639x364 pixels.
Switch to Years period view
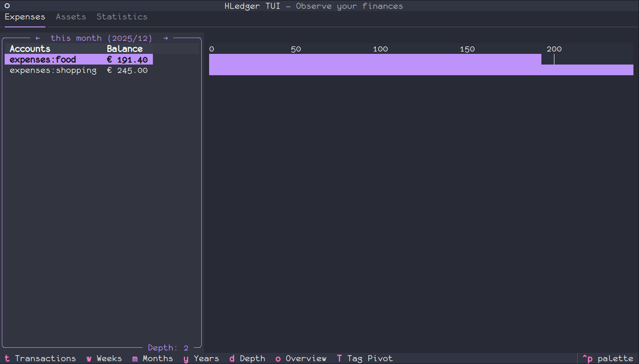coord(201,358)
